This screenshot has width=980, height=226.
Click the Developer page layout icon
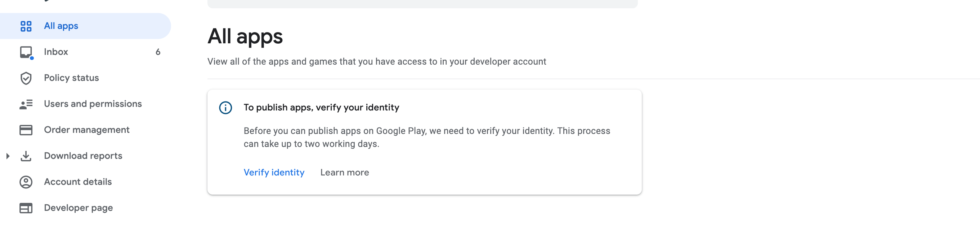(26, 208)
